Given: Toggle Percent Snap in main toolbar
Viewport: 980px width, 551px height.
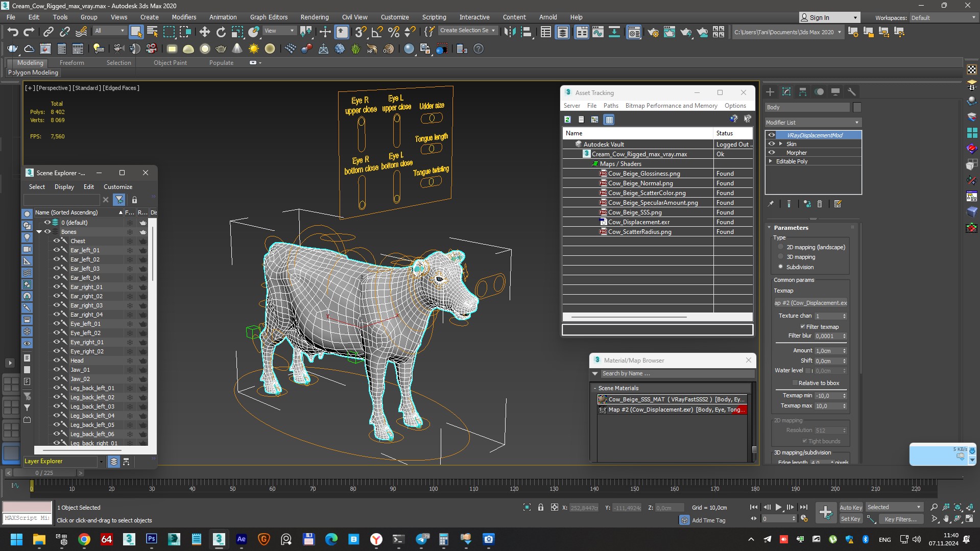Looking at the screenshot, I should (393, 32).
